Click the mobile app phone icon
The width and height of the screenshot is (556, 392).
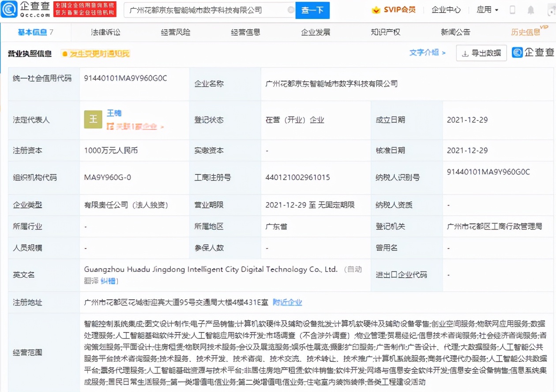coord(512,10)
